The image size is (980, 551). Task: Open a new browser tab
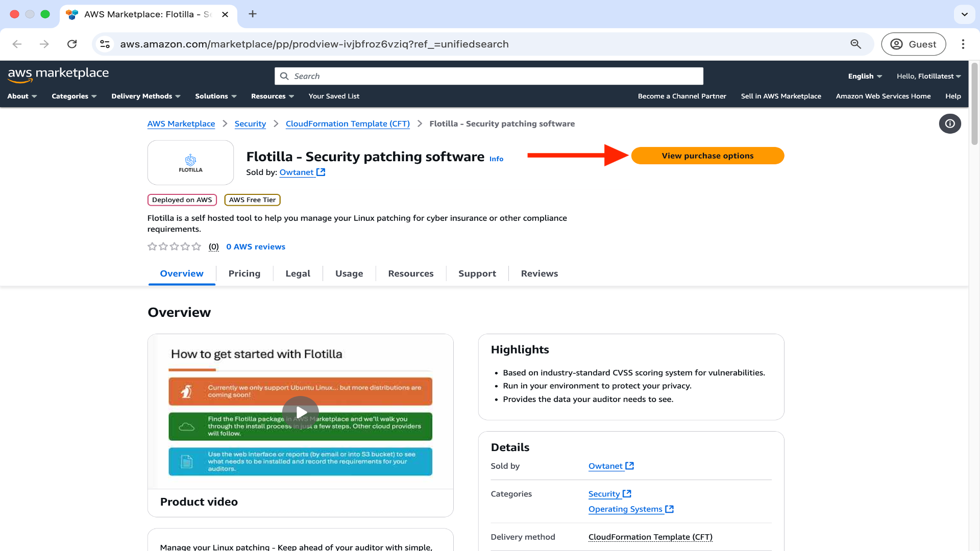(x=253, y=14)
